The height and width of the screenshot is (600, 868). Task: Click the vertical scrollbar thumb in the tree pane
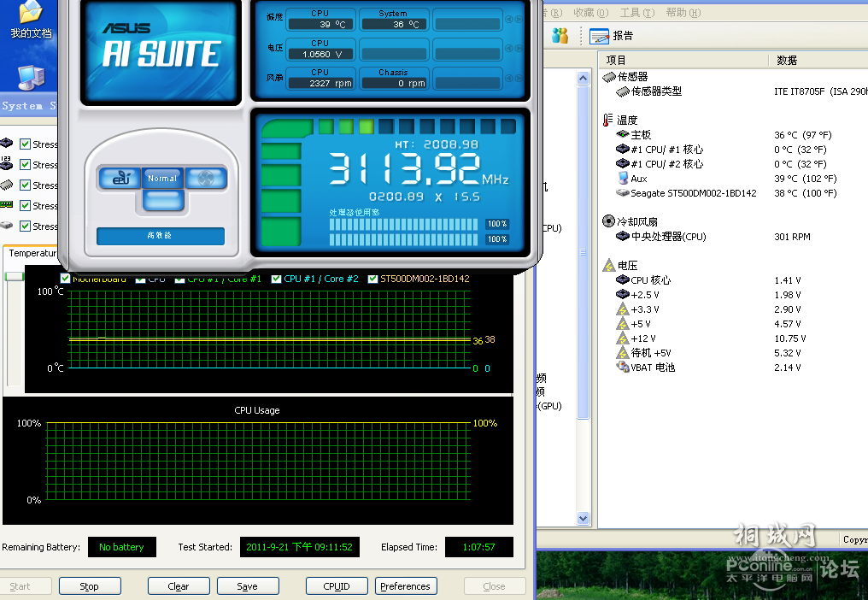(x=583, y=252)
